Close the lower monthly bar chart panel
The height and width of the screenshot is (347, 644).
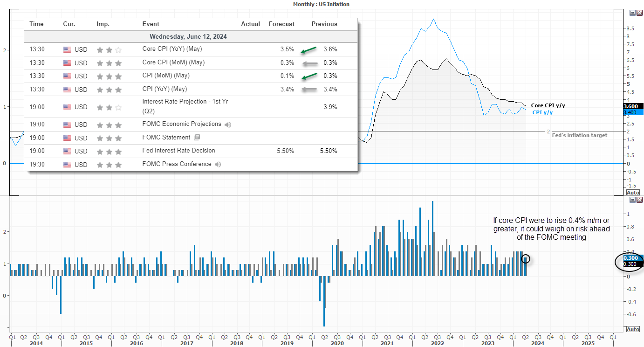[639, 200]
